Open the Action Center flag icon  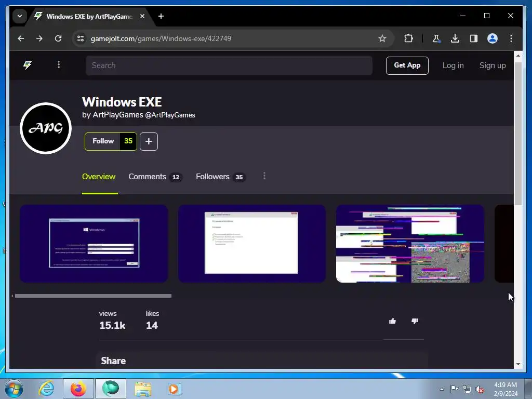tap(454, 389)
